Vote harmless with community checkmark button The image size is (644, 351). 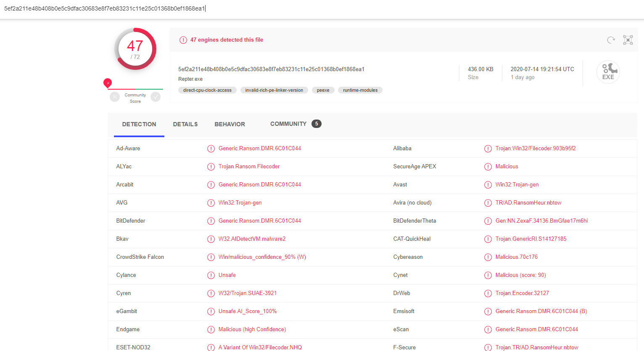click(156, 97)
